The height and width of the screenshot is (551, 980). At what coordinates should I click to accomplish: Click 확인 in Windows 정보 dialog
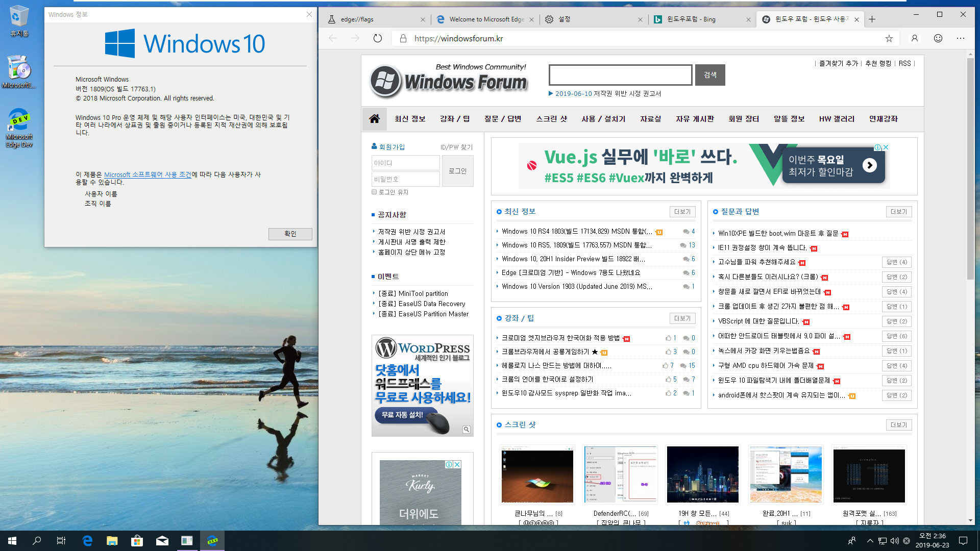(290, 234)
